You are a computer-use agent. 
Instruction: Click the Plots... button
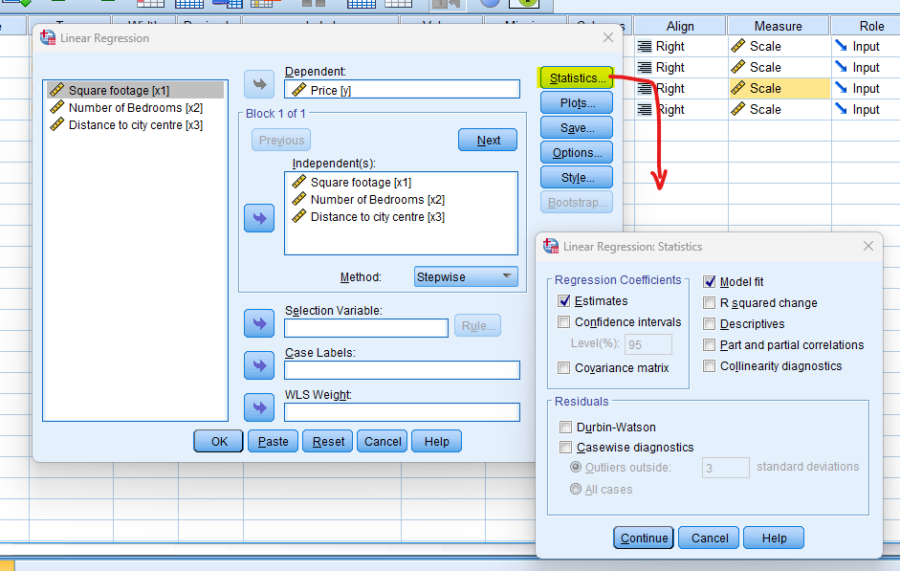(577, 103)
